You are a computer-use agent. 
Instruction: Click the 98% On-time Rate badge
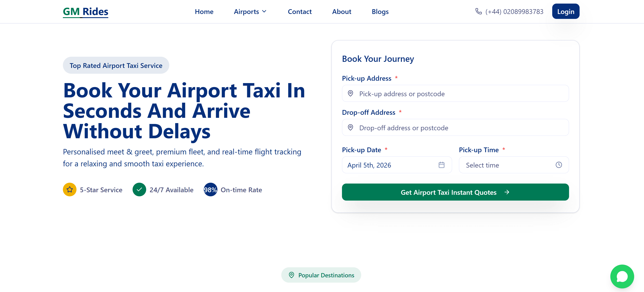[x=210, y=190]
